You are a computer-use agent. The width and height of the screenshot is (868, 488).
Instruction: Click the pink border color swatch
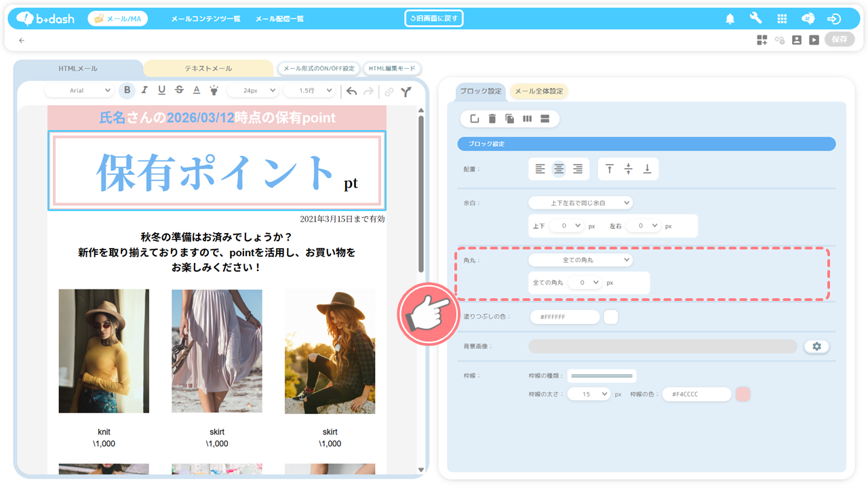tap(743, 394)
